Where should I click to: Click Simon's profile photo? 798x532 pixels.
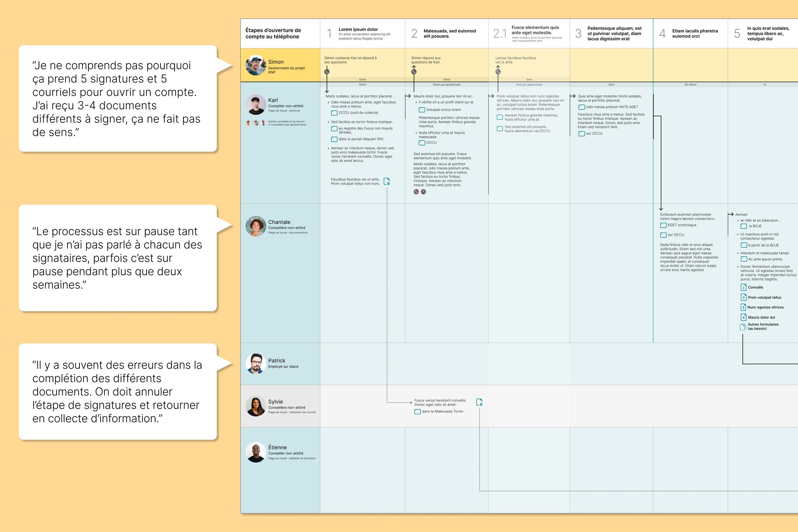(256, 65)
